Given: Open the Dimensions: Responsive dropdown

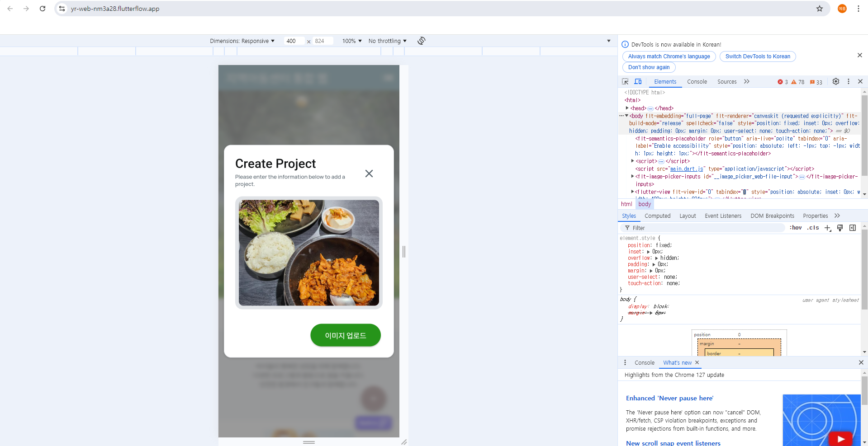Looking at the screenshot, I should tap(242, 41).
